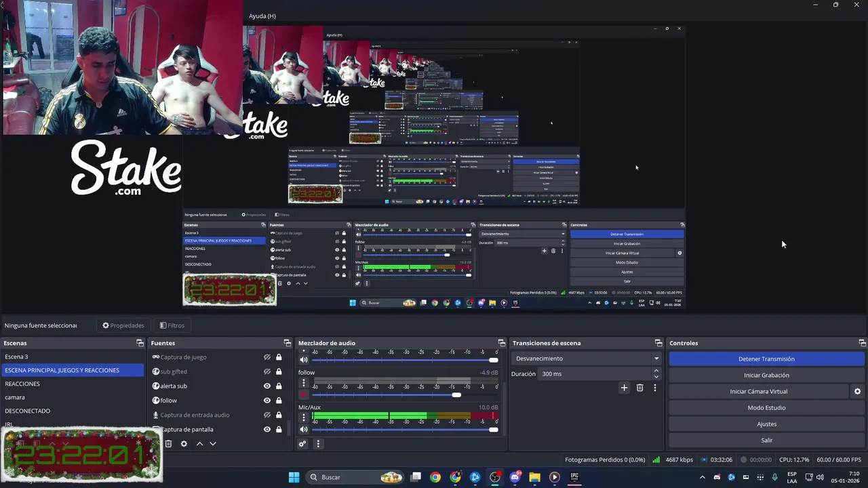Screen dimensions: 868x488
Task: Increase the Duración value with up arrow
Action: click(x=656, y=371)
